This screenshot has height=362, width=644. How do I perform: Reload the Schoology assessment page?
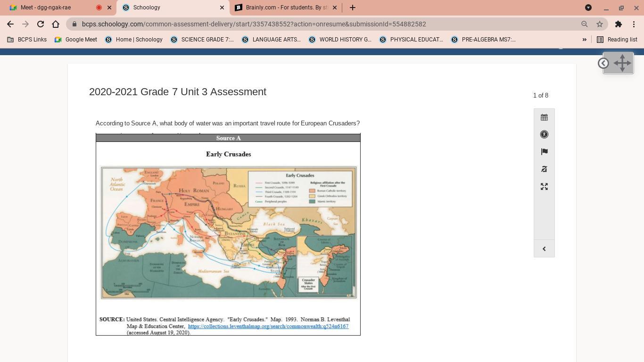pos(41,24)
